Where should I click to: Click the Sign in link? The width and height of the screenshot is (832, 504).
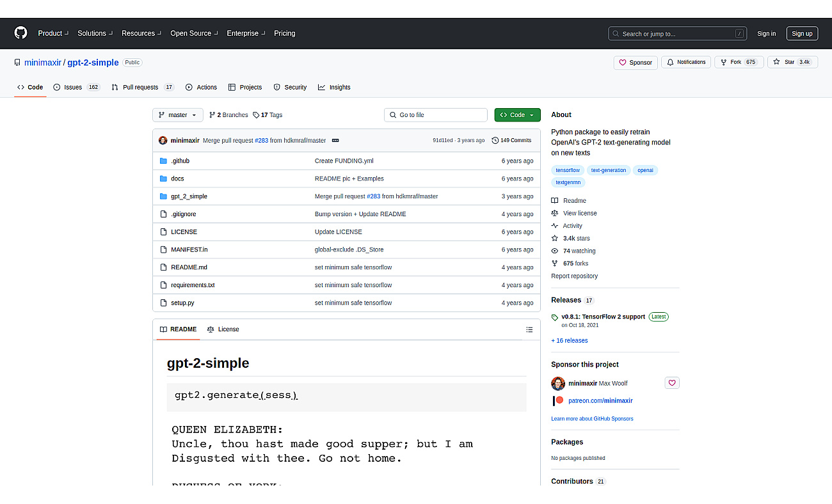(766, 34)
